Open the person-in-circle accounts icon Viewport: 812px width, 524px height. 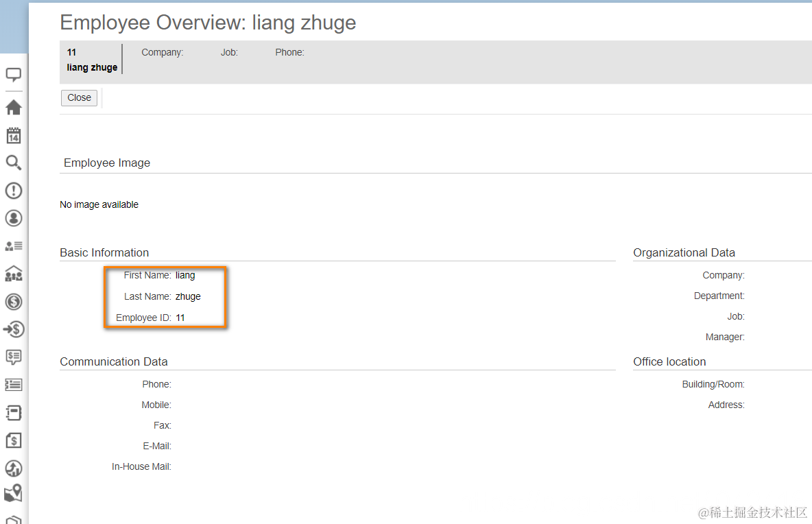14,218
